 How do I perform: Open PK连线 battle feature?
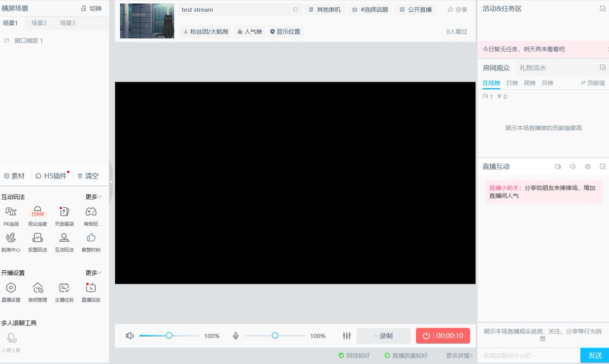pyautogui.click(x=11, y=216)
